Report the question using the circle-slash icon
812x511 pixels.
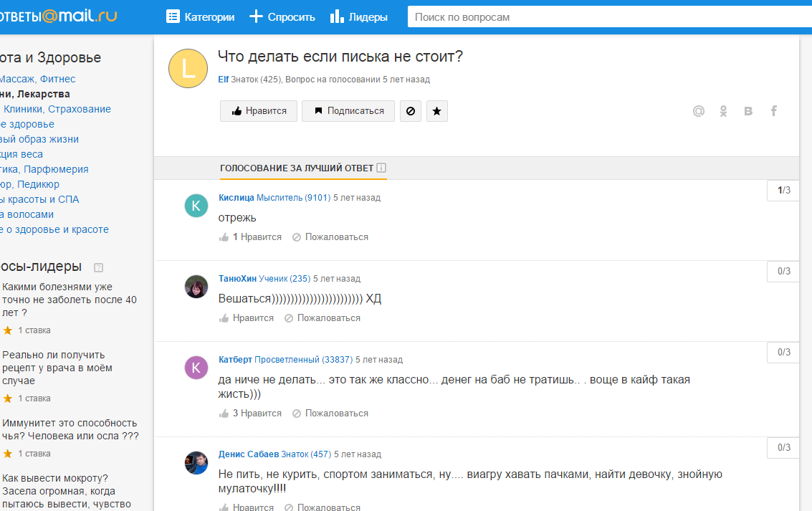click(411, 111)
